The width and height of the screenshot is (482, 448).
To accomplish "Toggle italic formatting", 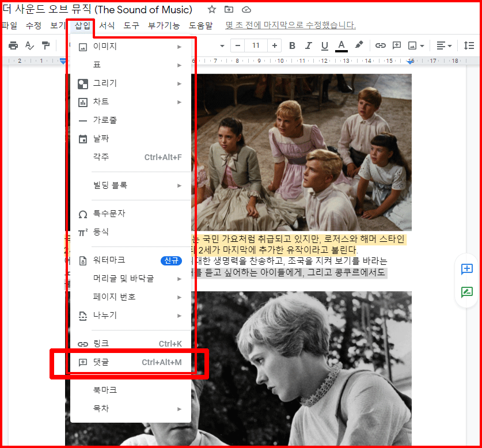I will coord(308,45).
